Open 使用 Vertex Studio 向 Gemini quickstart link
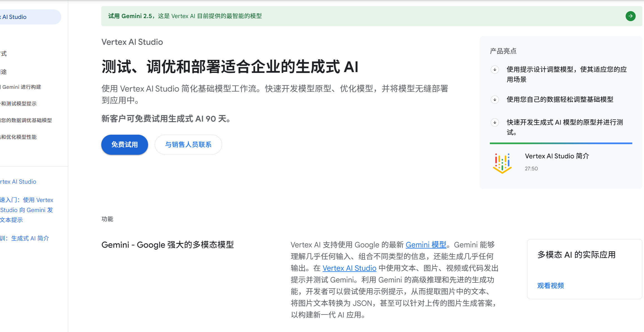Viewport: 644px width, 332px height. coord(26,210)
